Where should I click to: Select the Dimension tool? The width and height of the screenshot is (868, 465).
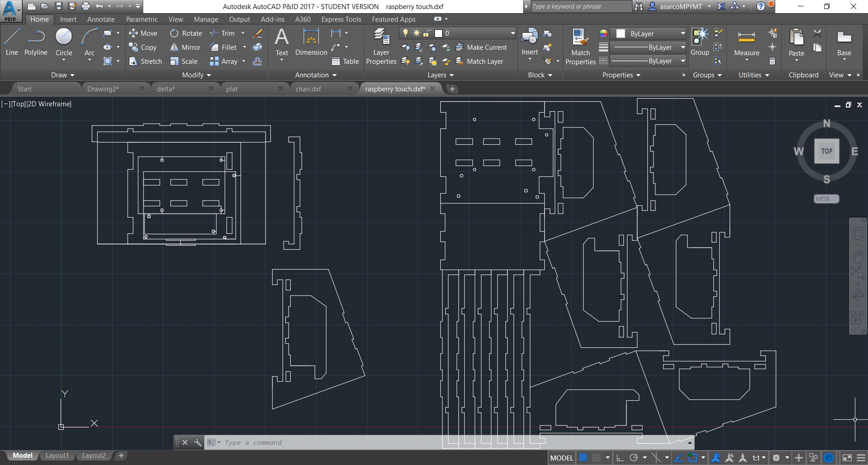(x=311, y=42)
